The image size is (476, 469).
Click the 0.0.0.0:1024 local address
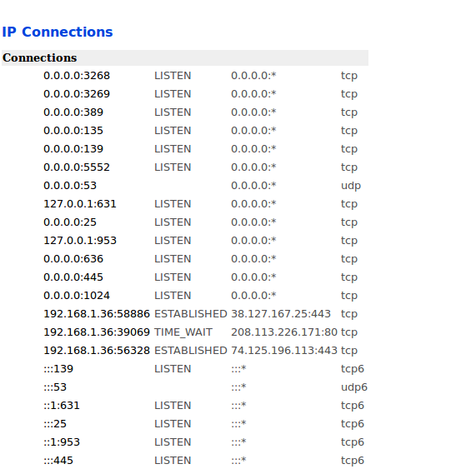(x=77, y=296)
